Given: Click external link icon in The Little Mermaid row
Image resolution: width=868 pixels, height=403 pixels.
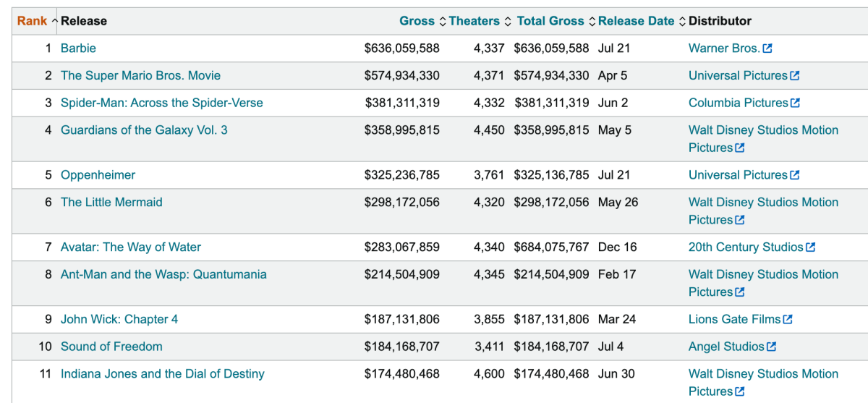Looking at the screenshot, I should coord(740,220).
